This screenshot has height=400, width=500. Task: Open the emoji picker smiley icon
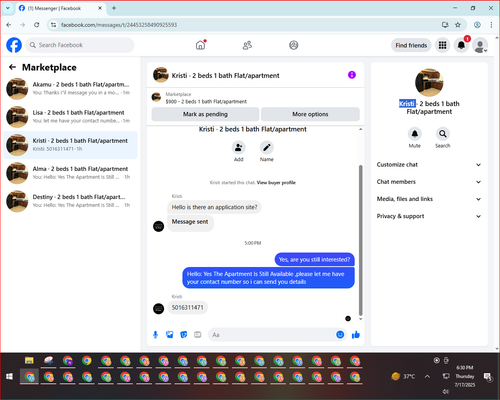340,335
